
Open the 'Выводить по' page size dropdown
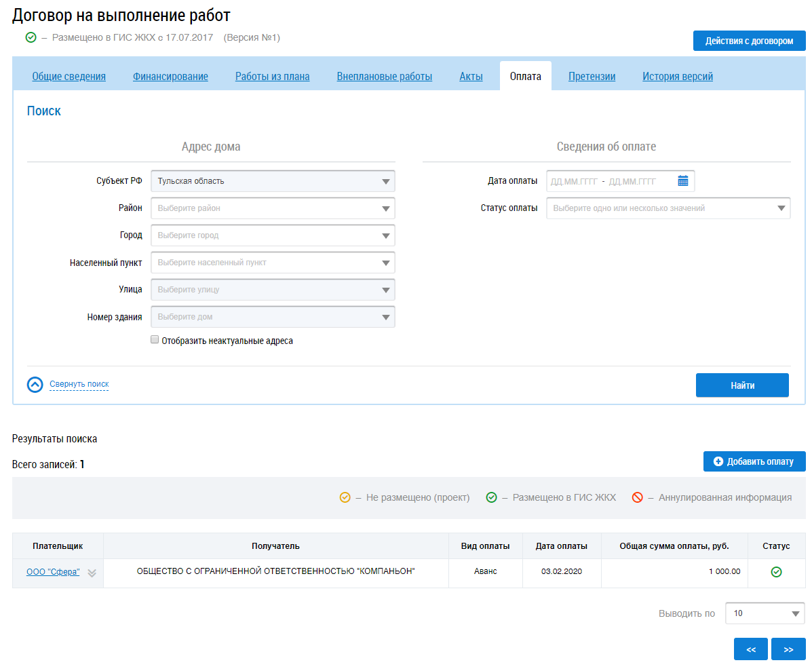click(765, 613)
